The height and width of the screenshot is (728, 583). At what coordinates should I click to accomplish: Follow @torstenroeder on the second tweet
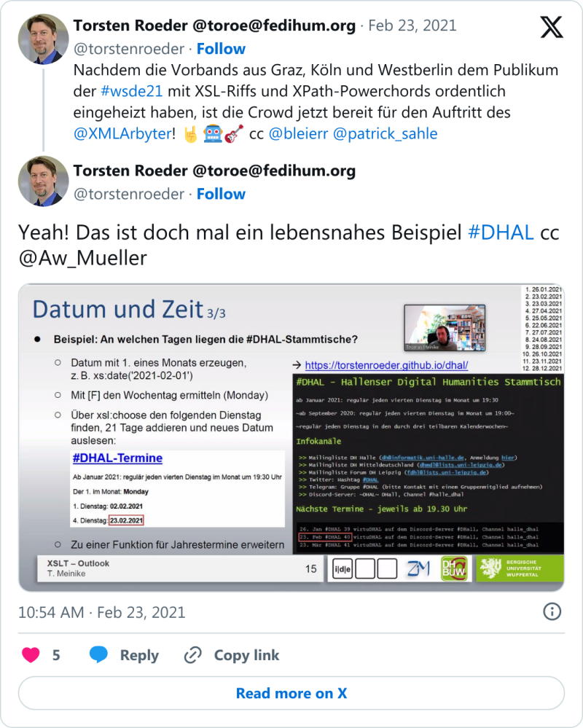coord(221,194)
